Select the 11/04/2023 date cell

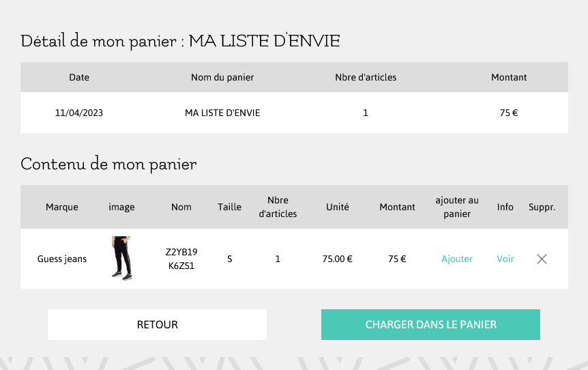click(x=79, y=113)
